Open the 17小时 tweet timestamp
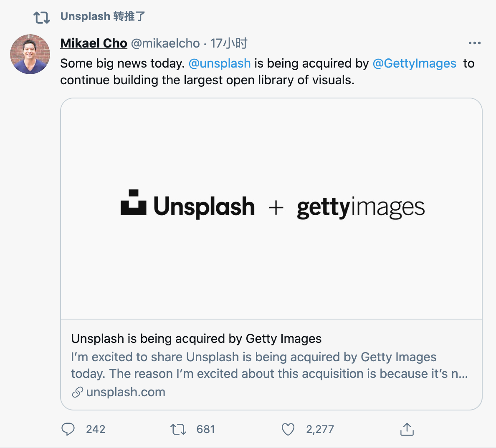 click(229, 43)
